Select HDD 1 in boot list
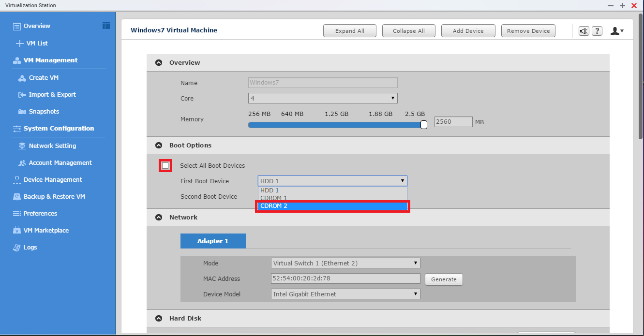The image size is (644, 336). 332,190
